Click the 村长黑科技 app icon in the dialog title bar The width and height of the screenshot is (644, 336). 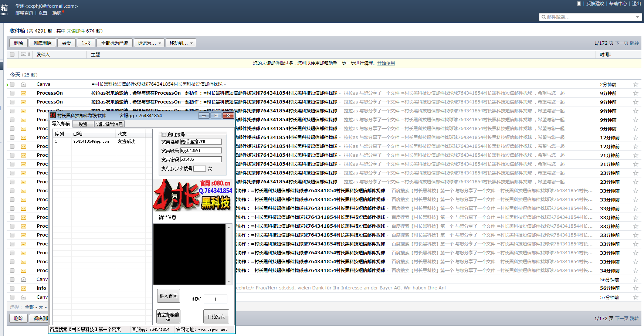[53, 115]
